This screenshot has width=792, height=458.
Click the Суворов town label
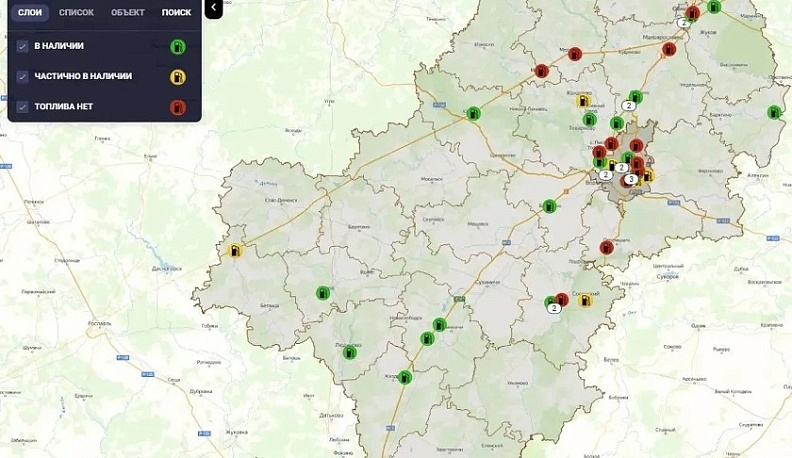click(668, 277)
